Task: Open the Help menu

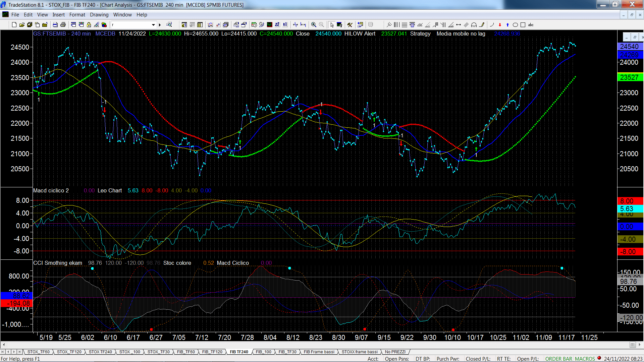Action: [142, 15]
